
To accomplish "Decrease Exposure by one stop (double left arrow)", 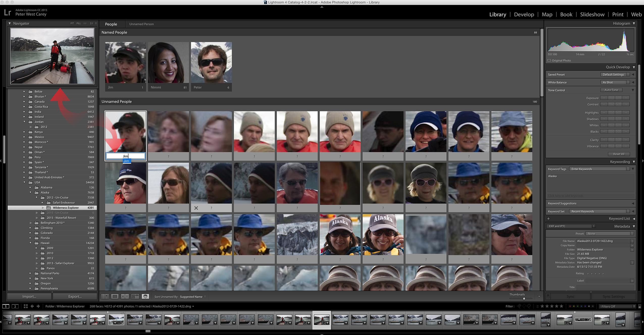I will point(604,98).
